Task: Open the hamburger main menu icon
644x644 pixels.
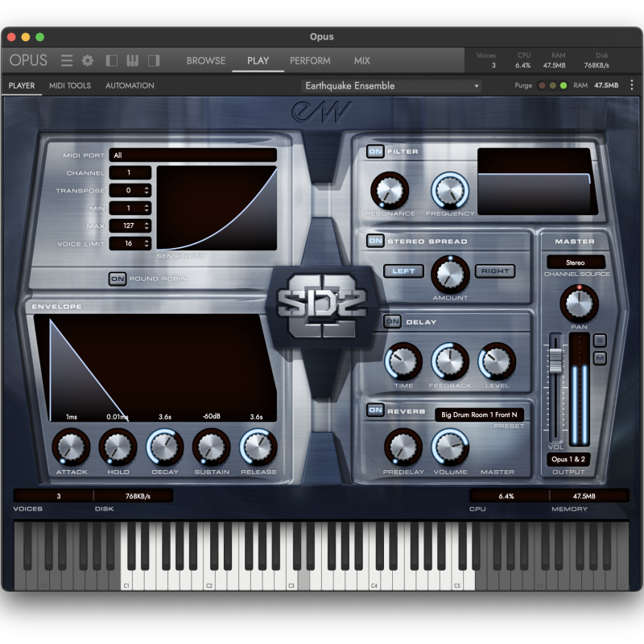Action: (x=67, y=61)
